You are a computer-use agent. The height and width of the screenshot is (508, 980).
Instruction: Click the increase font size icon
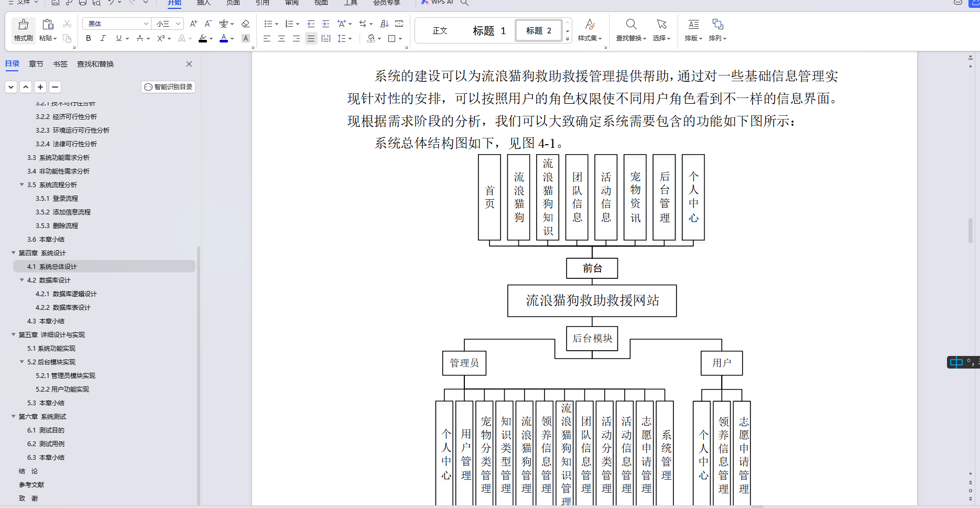[193, 24]
